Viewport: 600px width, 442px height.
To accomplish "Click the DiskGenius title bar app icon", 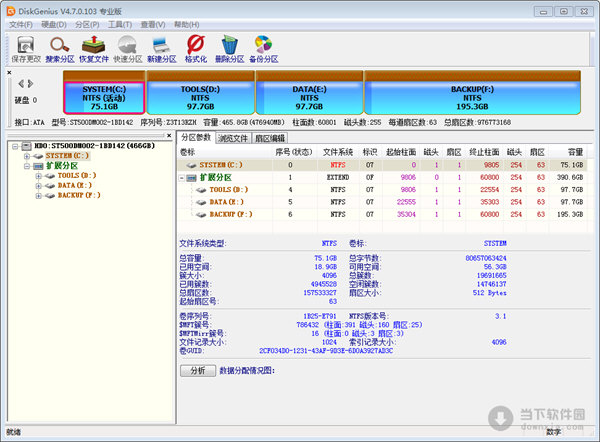I will pos(11,11).
